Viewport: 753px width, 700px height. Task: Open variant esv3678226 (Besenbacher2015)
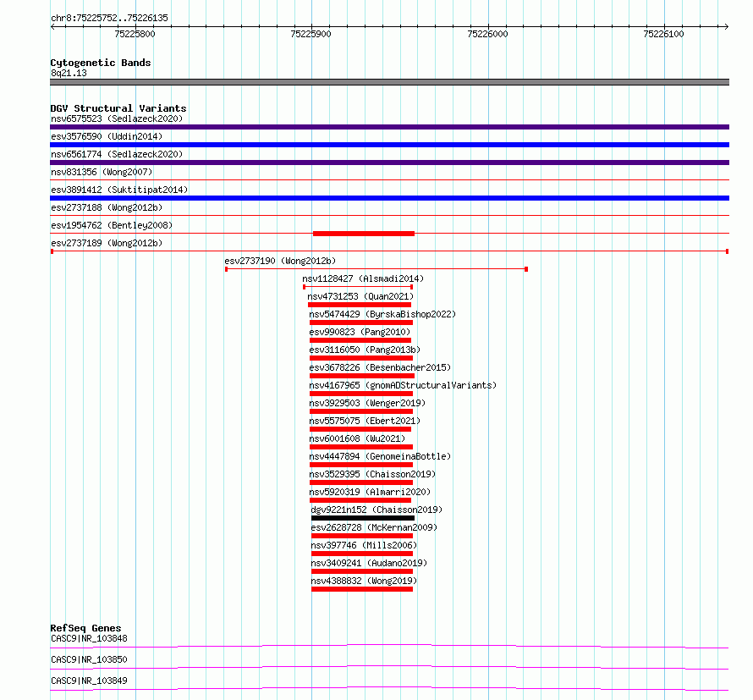click(380, 367)
